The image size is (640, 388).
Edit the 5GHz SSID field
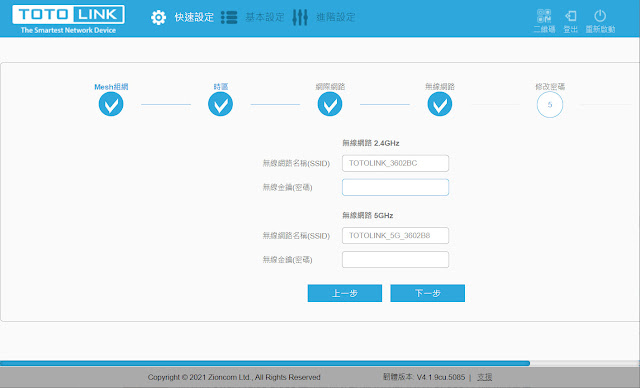396,235
